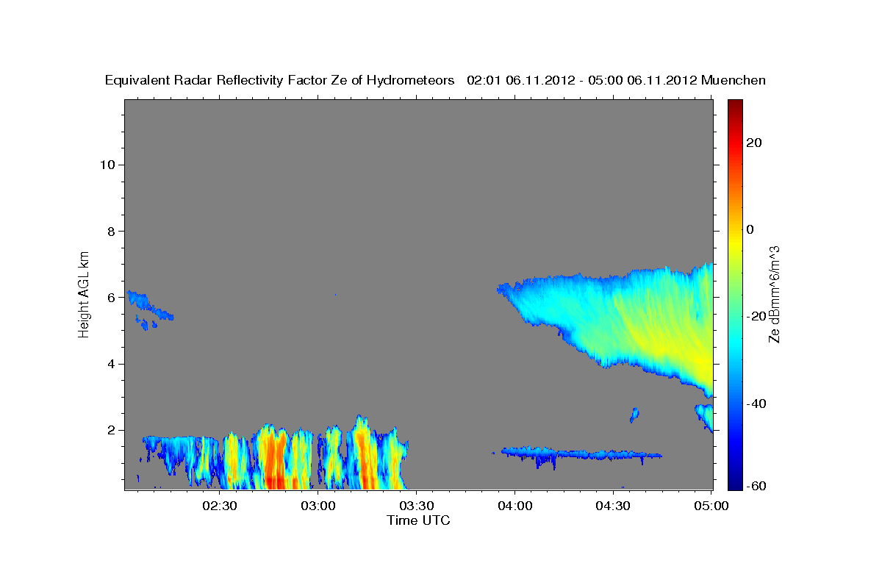The width and height of the screenshot is (882, 588).
Task: Click the 03:00 time tick label
Action: (319, 506)
